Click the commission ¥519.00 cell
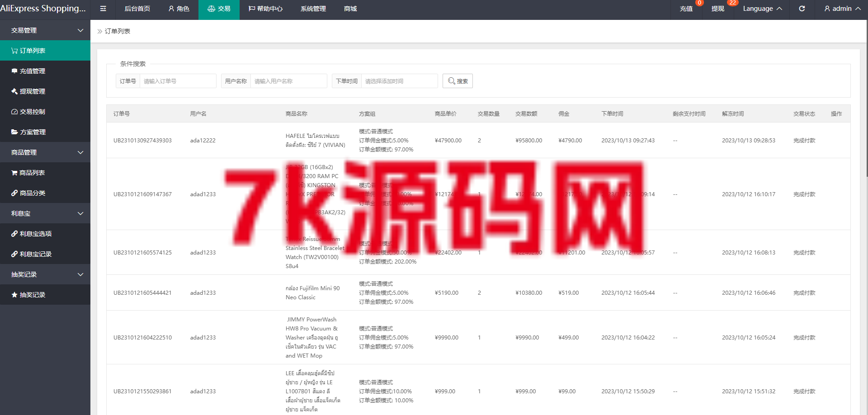The width and height of the screenshot is (868, 415). pyautogui.click(x=568, y=293)
